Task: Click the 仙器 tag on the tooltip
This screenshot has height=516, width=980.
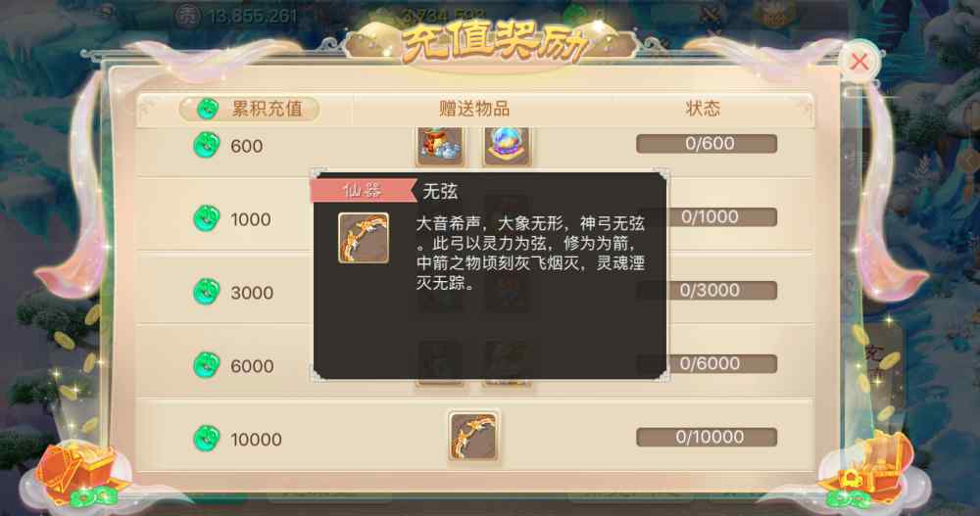Action: (x=364, y=191)
